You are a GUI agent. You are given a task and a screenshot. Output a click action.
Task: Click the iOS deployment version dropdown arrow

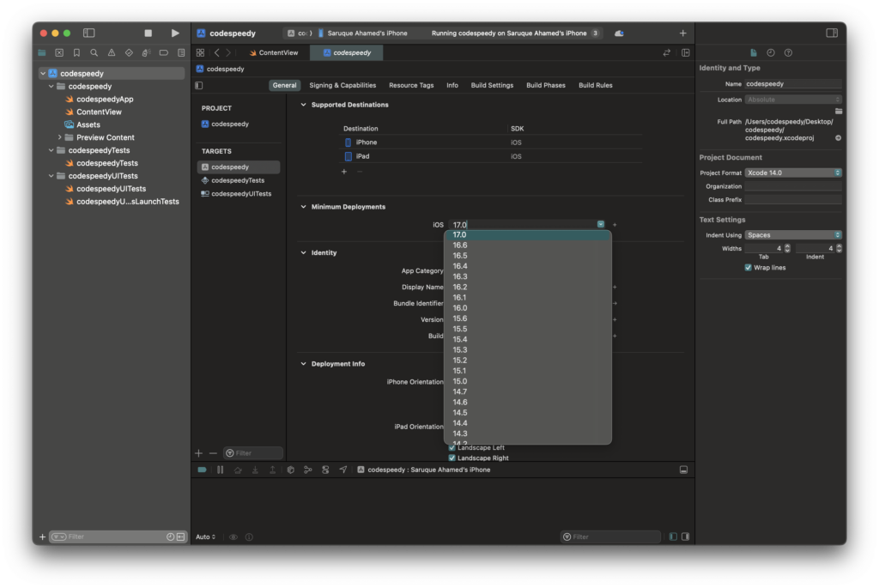click(x=600, y=224)
